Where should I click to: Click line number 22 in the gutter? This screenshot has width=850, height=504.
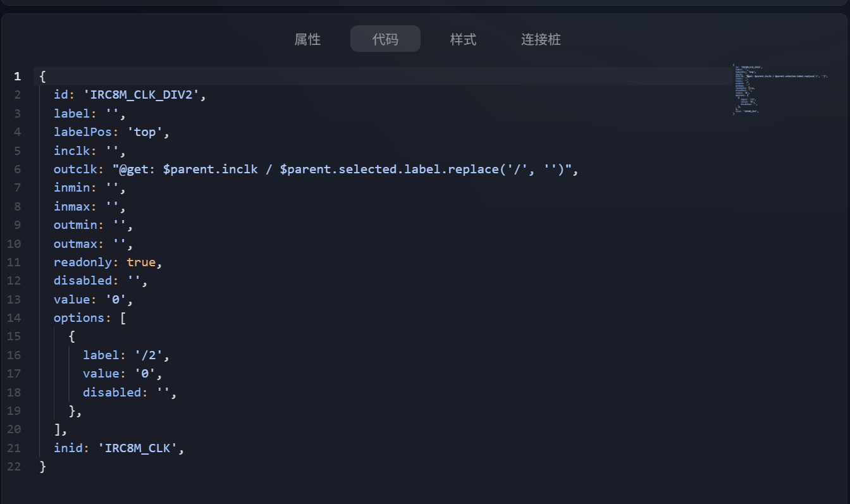[14, 467]
